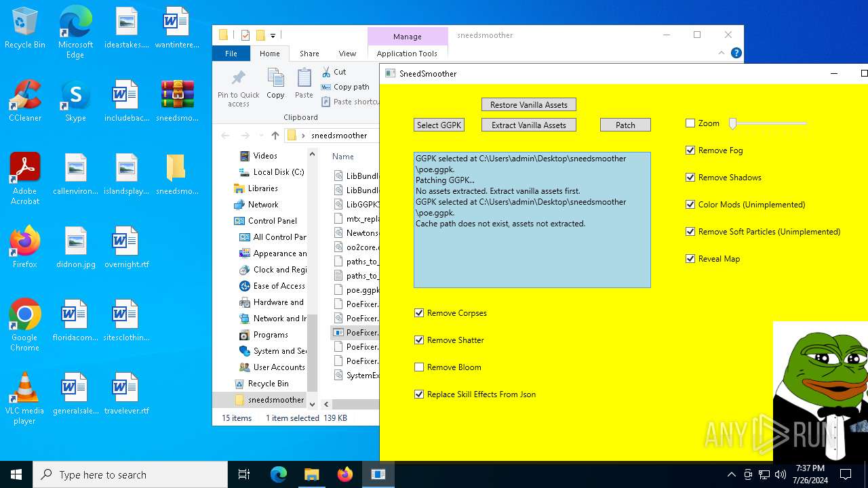Open Adobe Acrobat desktop shortcut
This screenshot has height=488, width=868.
[x=25, y=178]
